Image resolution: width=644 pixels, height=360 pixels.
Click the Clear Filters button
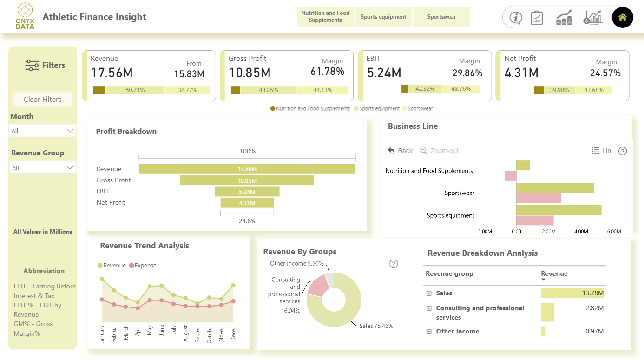(x=42, y=99)
